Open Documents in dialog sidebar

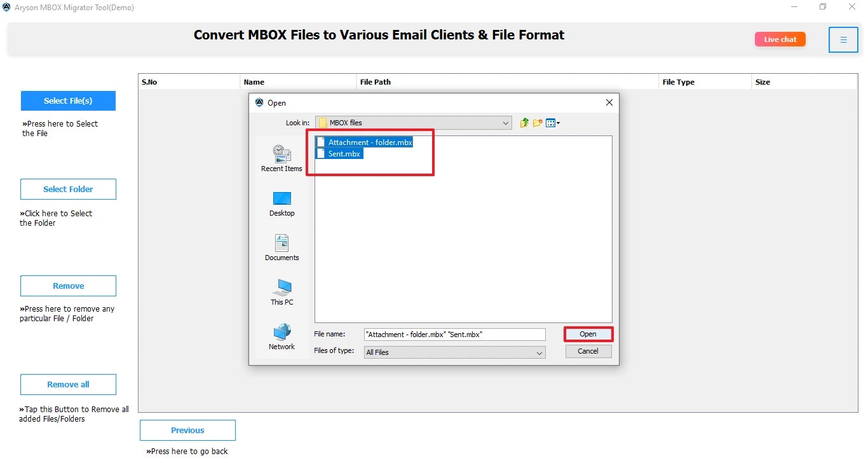coord(281,248)
